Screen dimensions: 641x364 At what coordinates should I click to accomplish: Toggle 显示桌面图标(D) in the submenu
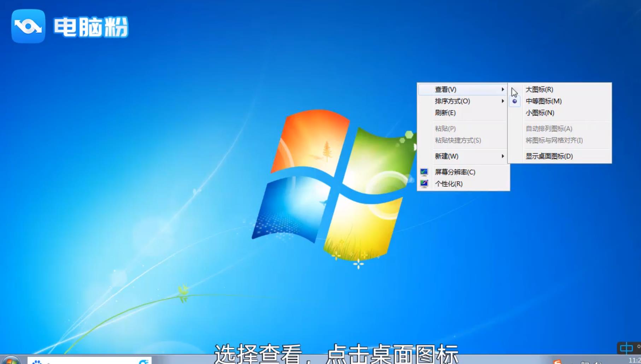(560, 156)
